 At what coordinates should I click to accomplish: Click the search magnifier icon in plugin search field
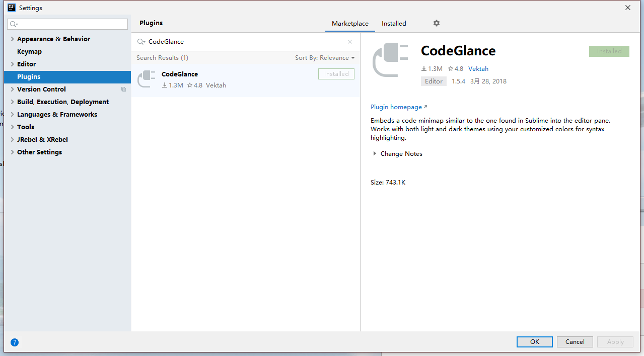(x=141, y=42)
